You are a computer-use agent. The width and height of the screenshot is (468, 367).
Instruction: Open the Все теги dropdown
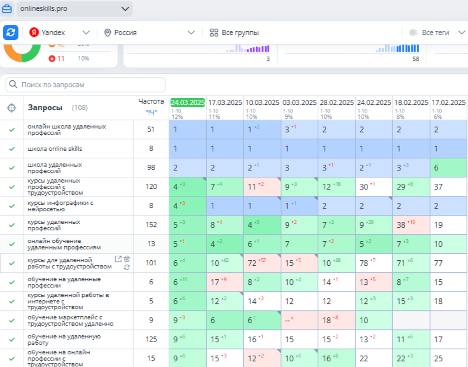pos(462,32)
